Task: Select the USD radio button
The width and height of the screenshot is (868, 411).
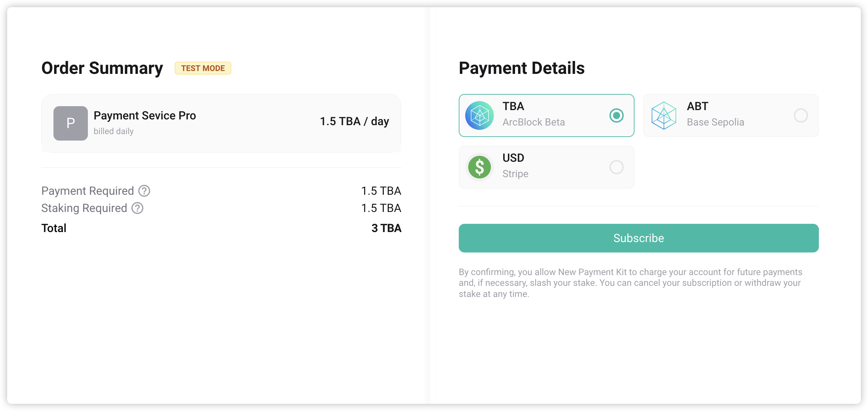Action: (616, 167)
